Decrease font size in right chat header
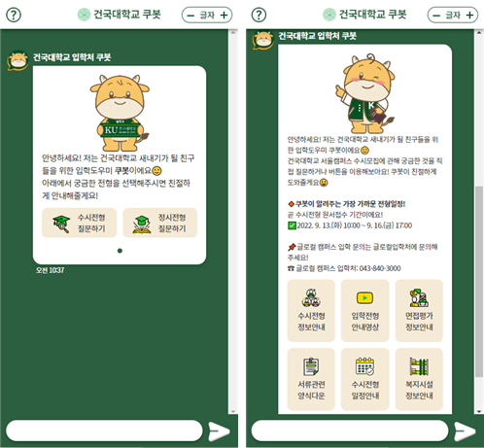Screen dimensions: 484x448 click(436, 16)
